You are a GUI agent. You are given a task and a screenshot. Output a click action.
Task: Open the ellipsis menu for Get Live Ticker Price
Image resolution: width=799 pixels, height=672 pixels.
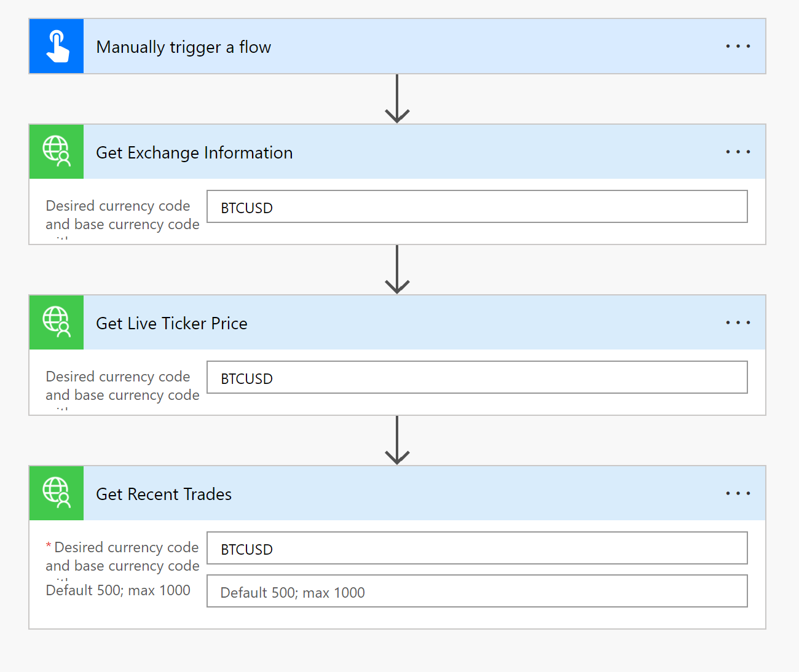click(x=738, y=322)
